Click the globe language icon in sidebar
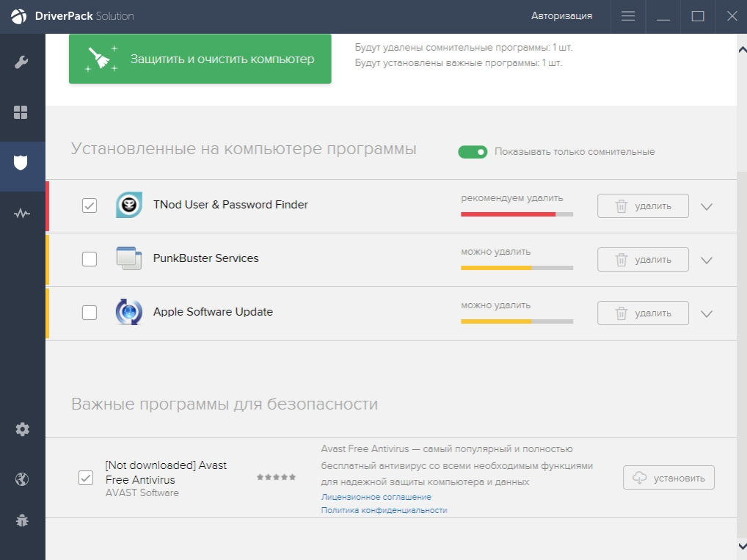Viewport: 747px width, 560px height. [22, 479]
